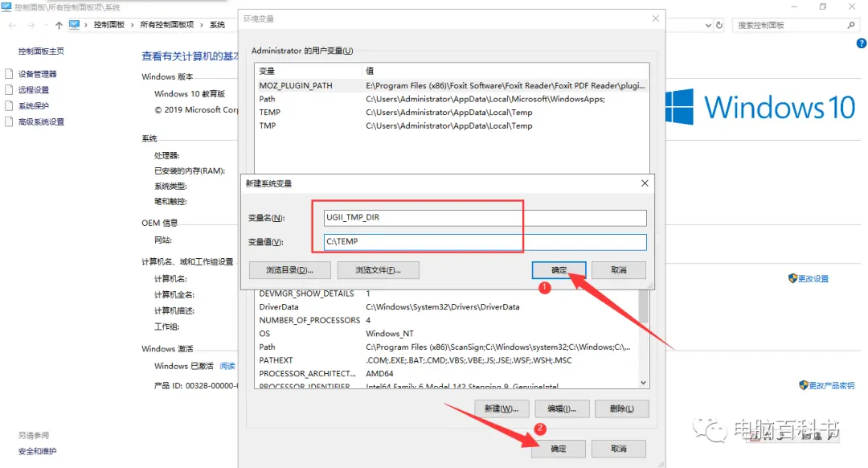Confirm with 确定 in the 新建系统变量 dialog
The height and width of the screenshot is (468, 868).
click(x=559, y=270)
